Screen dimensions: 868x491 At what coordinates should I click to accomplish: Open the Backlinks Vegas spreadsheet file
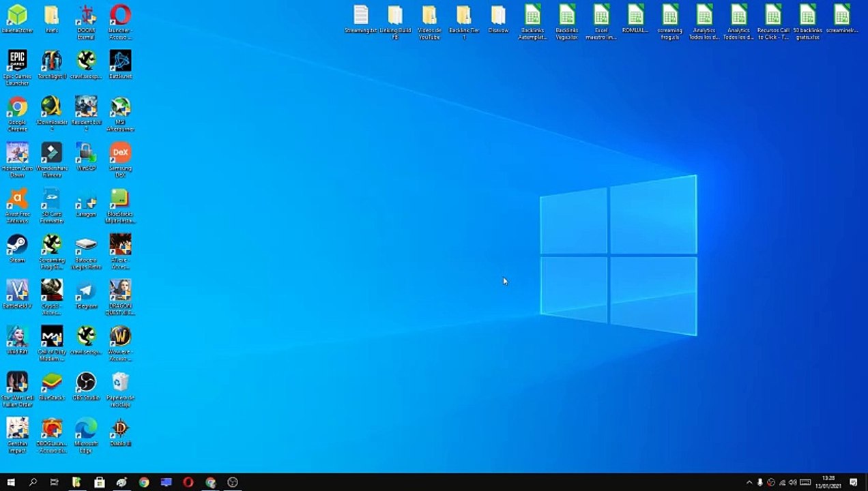coord(567,23)
